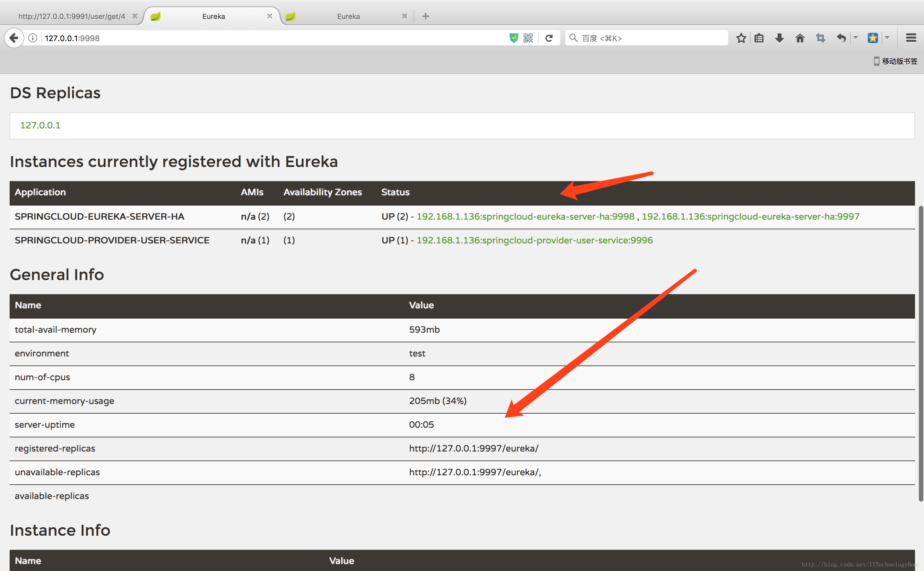Viewport: 924px width, 571px height.
Task: Open the springcloud-provider-user-service:9996 instance link
Action: [535, 240]
